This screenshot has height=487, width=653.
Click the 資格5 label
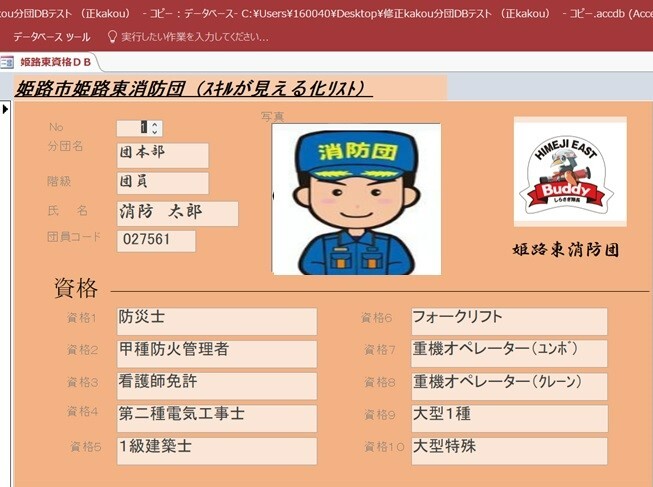coord(86,447)
